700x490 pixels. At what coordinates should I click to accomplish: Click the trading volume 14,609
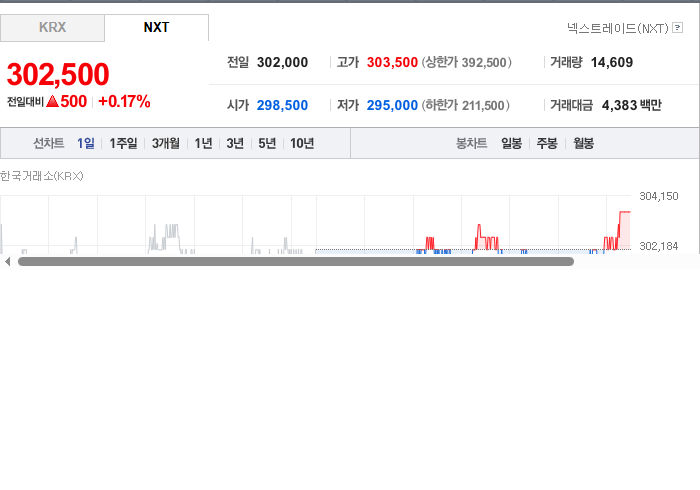coord(612,62)
